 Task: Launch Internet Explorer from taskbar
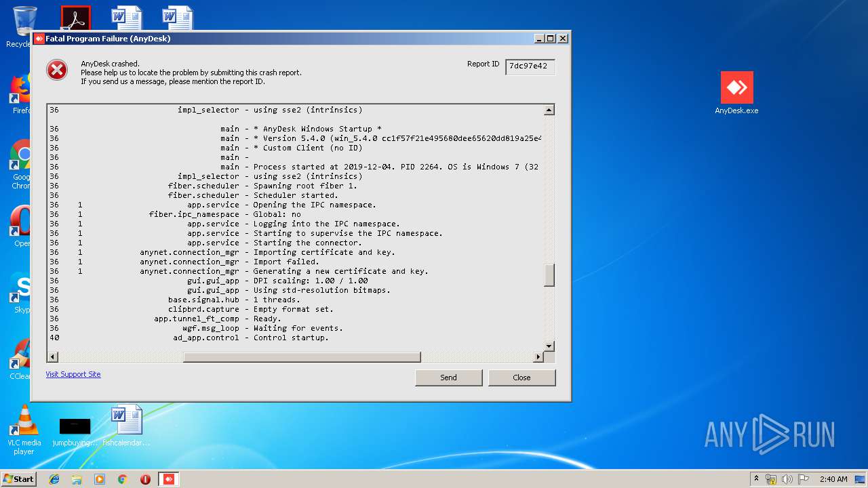(54, 479)
